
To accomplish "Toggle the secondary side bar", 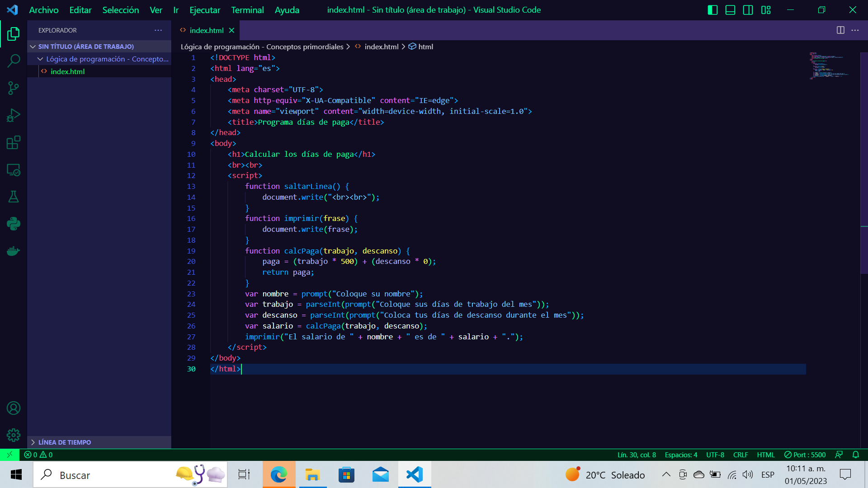I will pyautogui.click(x=748, y=10).
